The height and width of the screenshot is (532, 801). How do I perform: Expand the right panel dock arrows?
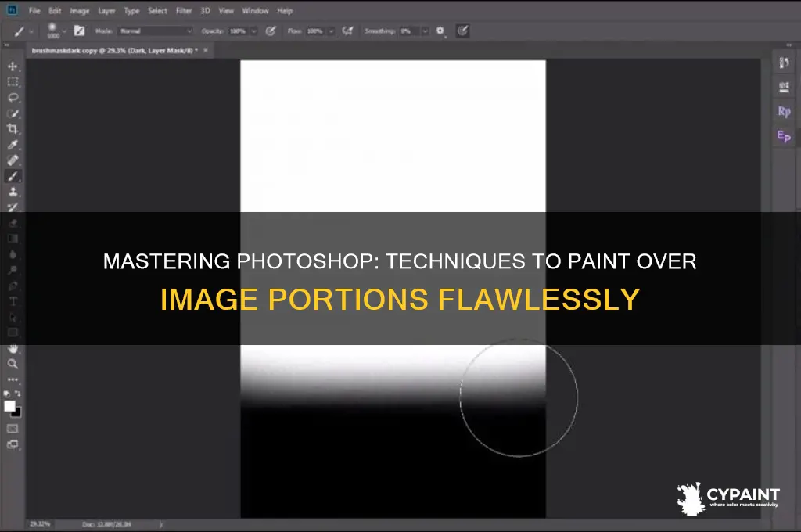point(789,45)
